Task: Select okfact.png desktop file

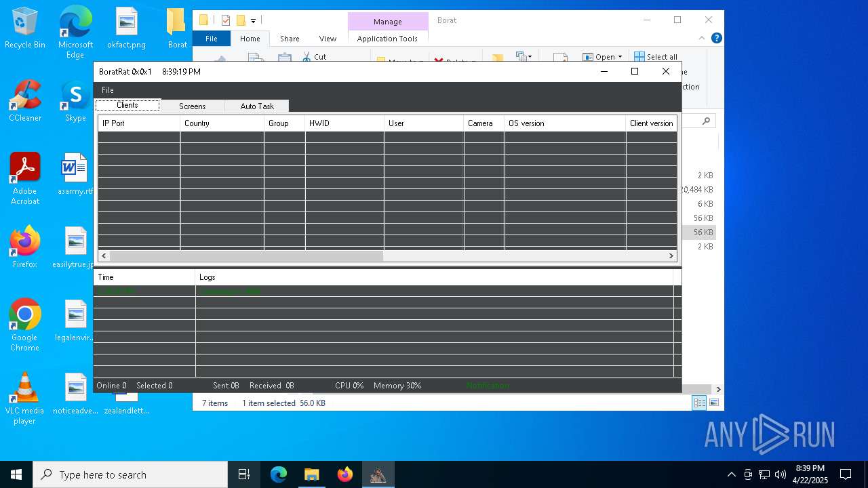Action: click(126, 29)
